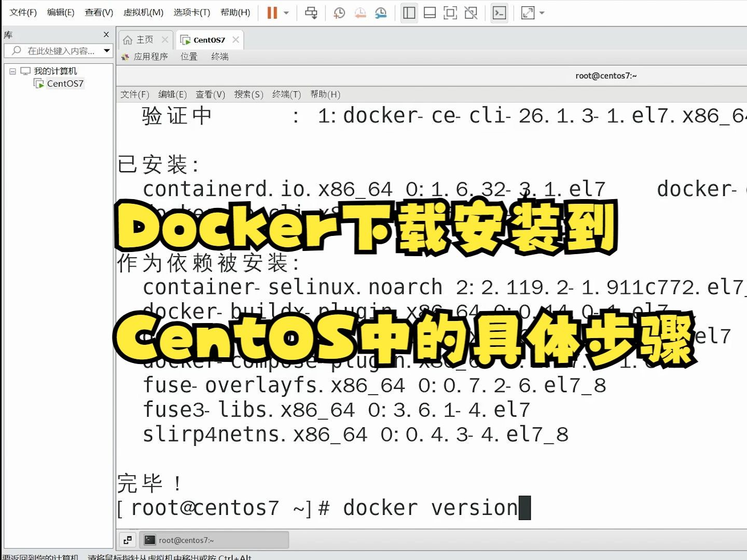Open the terminal 编辑(E) menu
This screenshot has height=560, width=747.
[x=172, y=94]
